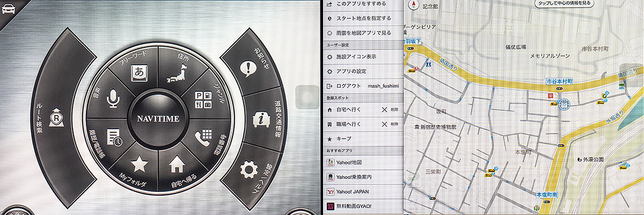Toggle 施設アイコン表示 setting
Image resolution: width=644 pixels, height=215 pixels.
coord(363,56)
